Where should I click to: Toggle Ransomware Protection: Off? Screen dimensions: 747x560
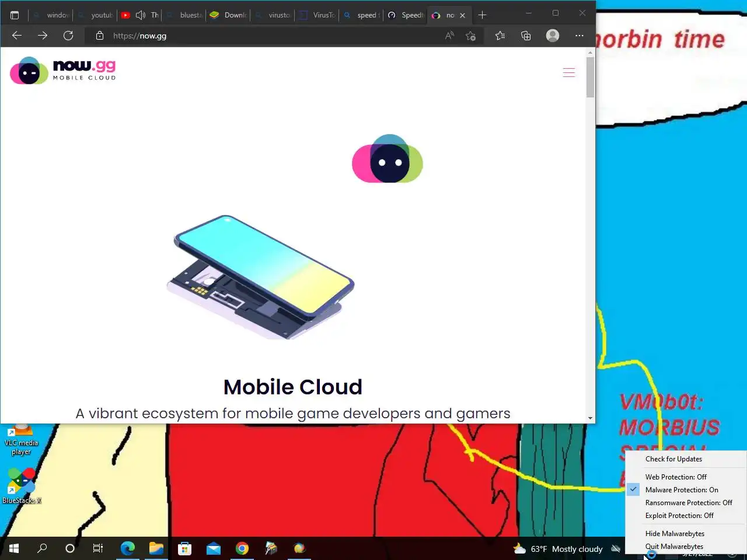(x=689, y=503)
